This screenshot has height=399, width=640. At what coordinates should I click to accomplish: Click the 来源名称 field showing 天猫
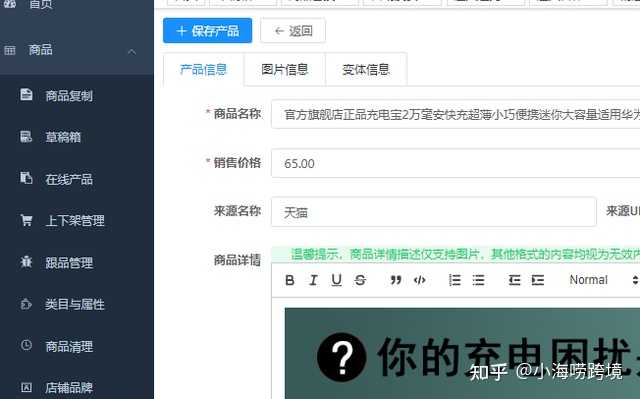[433, 212]
